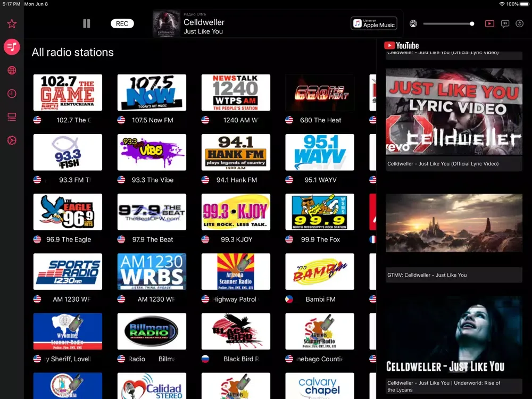This screenshot has width=532, height=399.
Task: Open the Calidad Stereo station logo
Action: (152, 386)
